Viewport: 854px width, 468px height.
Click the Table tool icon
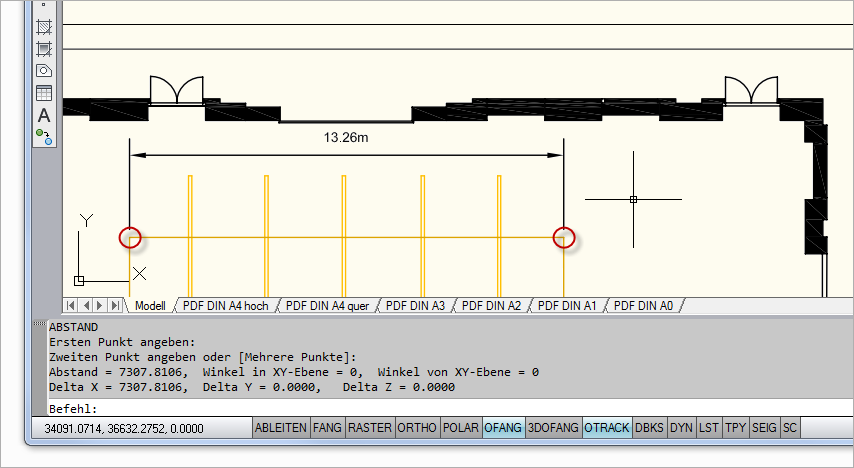click(x=44, y=93)
